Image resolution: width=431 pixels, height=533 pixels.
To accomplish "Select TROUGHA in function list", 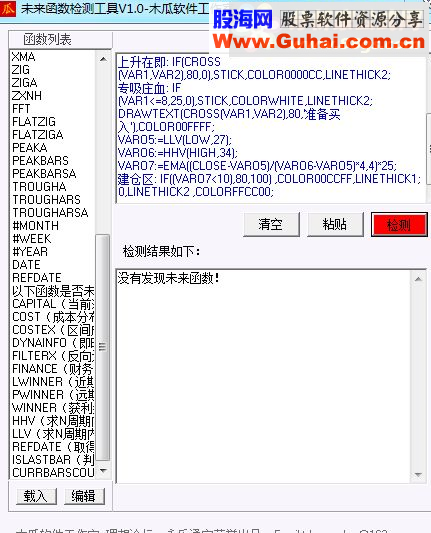I will pos(39,187).
